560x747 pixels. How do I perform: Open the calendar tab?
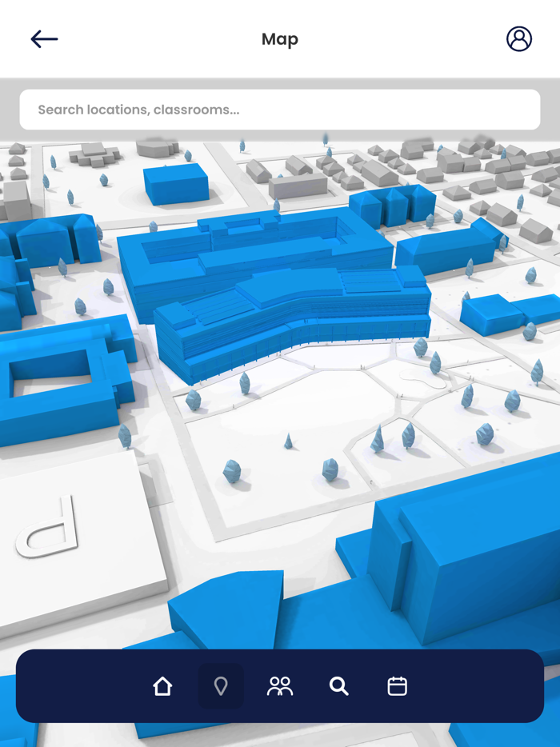click(397, 686)
